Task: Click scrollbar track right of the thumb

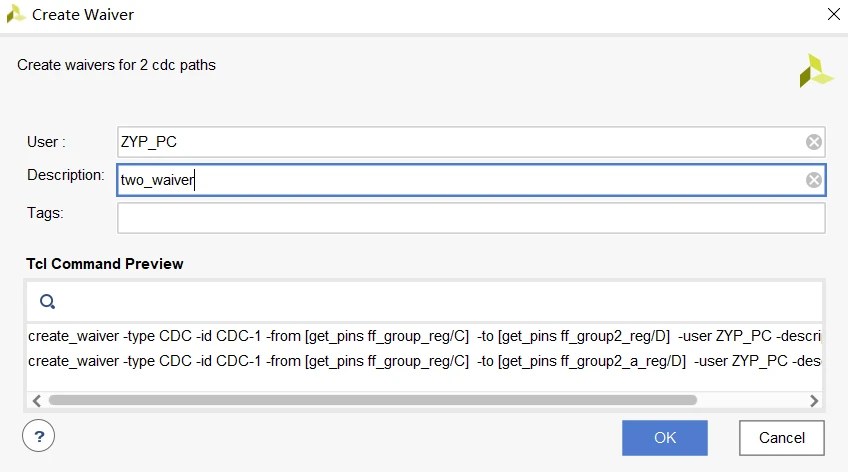Action: click(750, 400)
